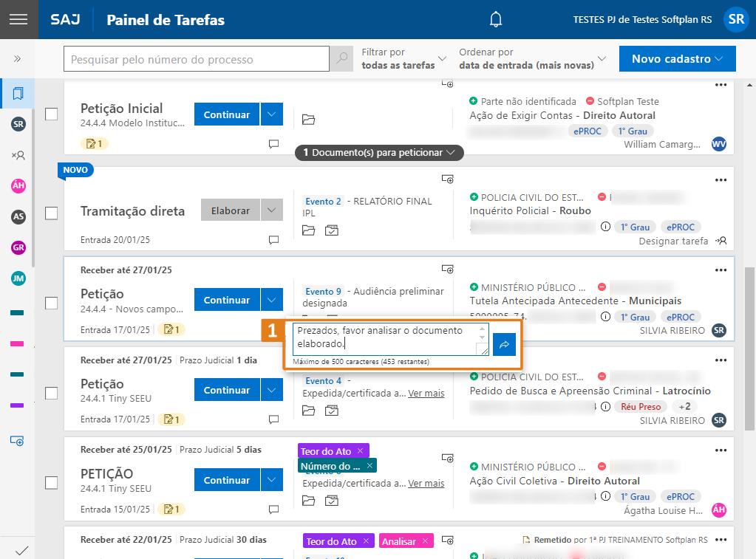Click the search magnifier icon
756x559 pixels.
pyautogui.click(x=341, y=59)
